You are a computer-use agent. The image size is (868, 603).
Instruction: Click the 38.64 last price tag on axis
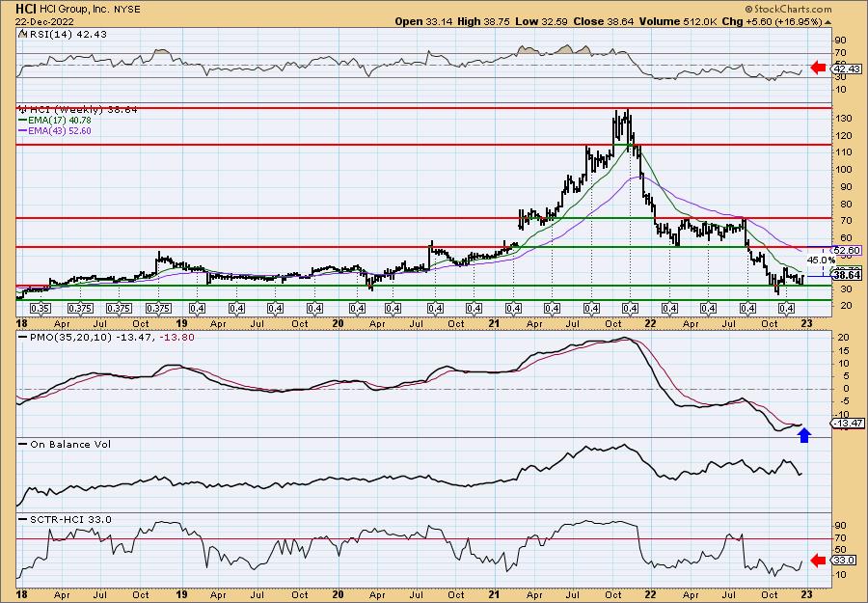click(x=848, y=275)
